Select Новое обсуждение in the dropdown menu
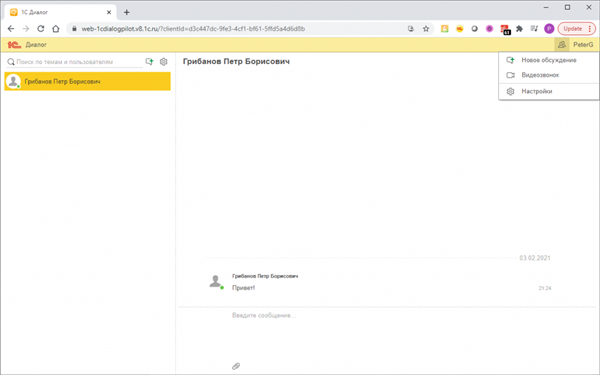Viewport: 600px width, 375px height. coord(549,60)
